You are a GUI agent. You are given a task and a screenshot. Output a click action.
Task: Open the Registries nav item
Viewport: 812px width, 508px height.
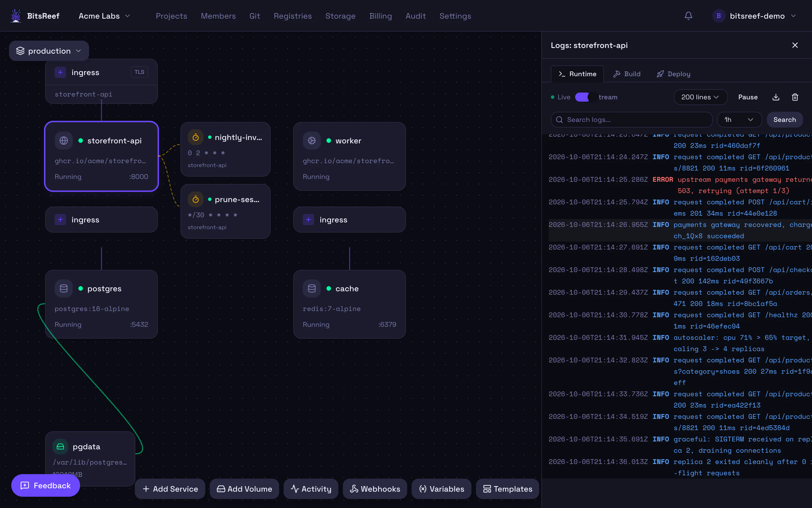[x=293, y=16]
